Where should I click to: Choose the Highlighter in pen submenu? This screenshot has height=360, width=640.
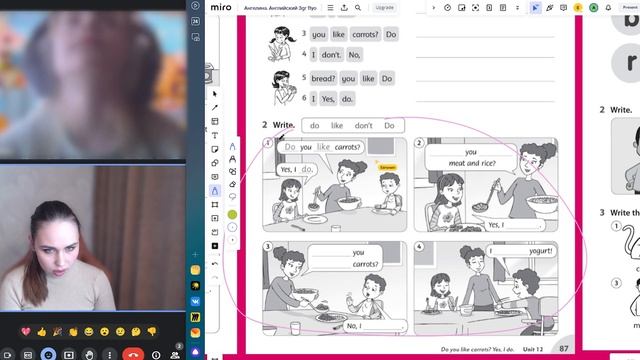[232, 159]
